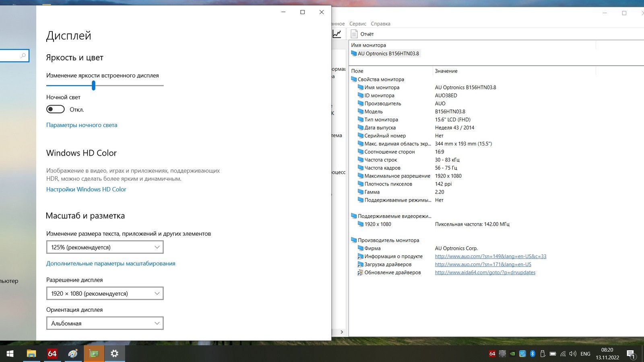Open the 125% scale dropdown
Screen dimensions: 644x362
(x=105, y=247)
